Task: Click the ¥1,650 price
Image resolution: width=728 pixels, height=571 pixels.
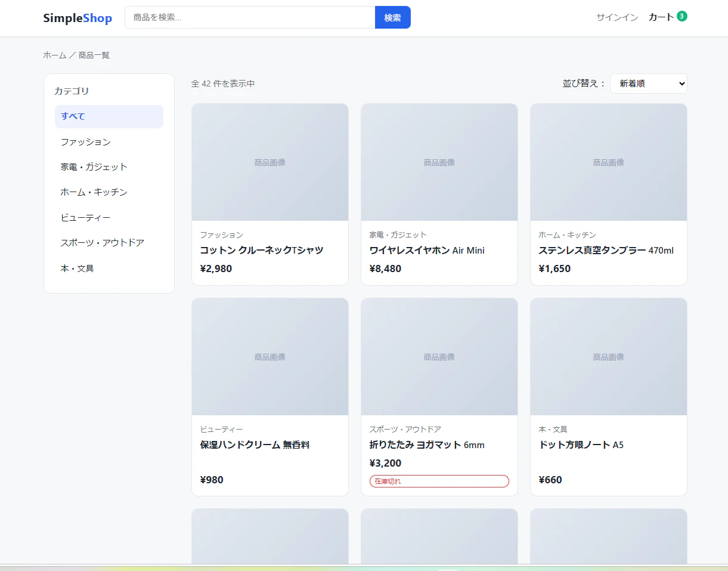Action: (555, 268)
